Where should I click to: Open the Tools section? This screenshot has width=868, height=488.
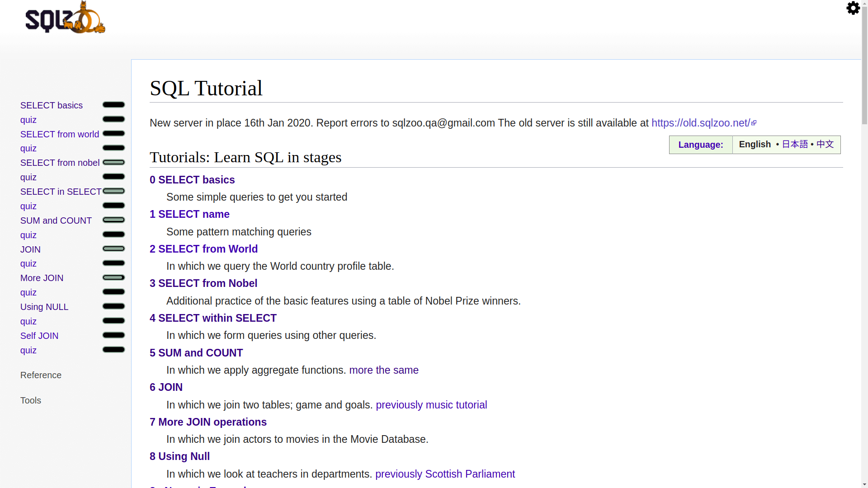click(30, 400)
